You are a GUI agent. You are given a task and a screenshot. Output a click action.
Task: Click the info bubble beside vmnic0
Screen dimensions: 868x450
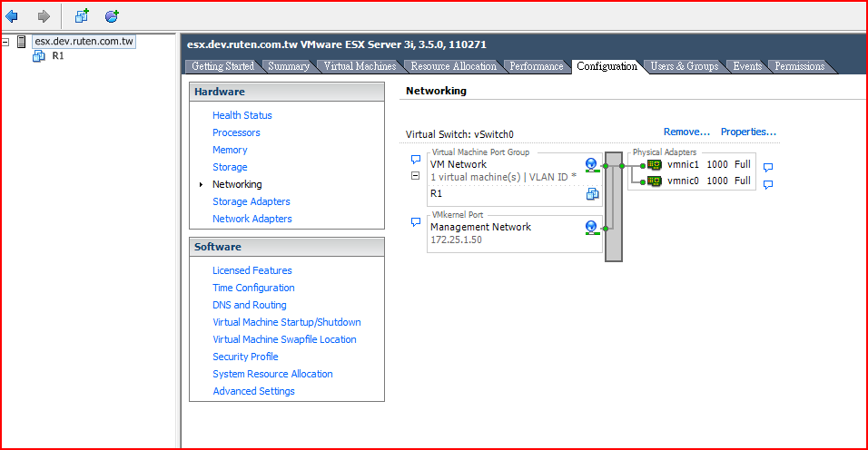[x=768, y=185]
